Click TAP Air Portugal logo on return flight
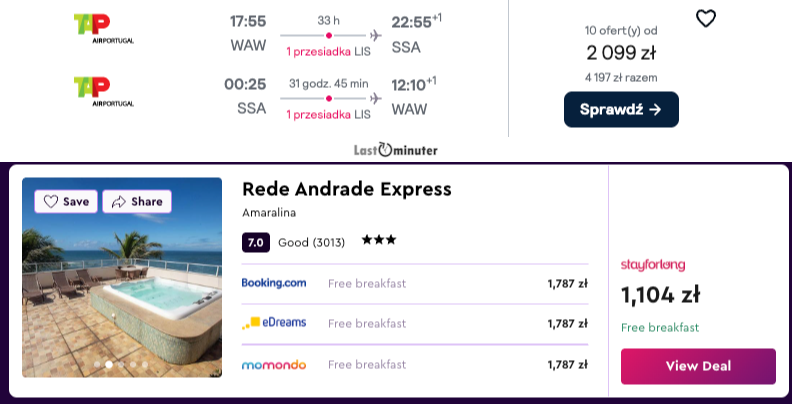 pos(104,91)
